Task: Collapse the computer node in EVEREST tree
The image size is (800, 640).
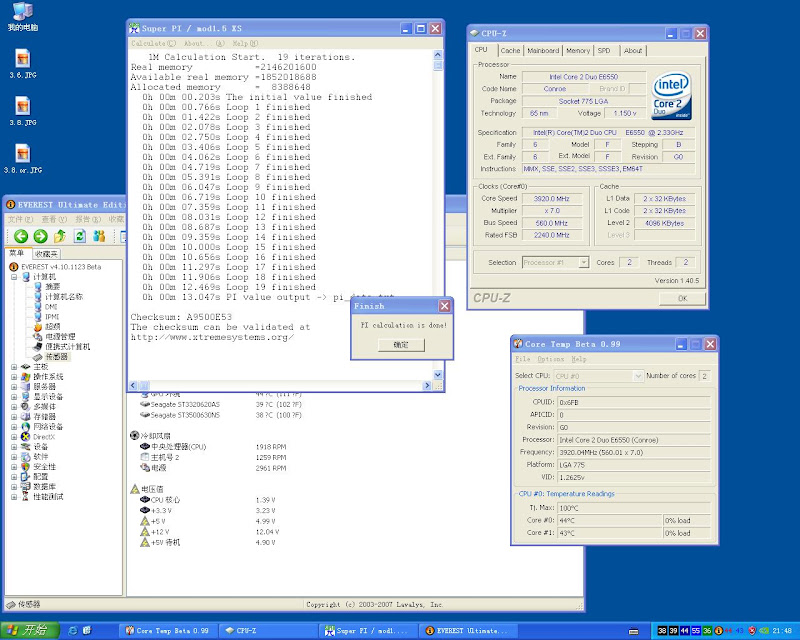Action: coord(14,277)
